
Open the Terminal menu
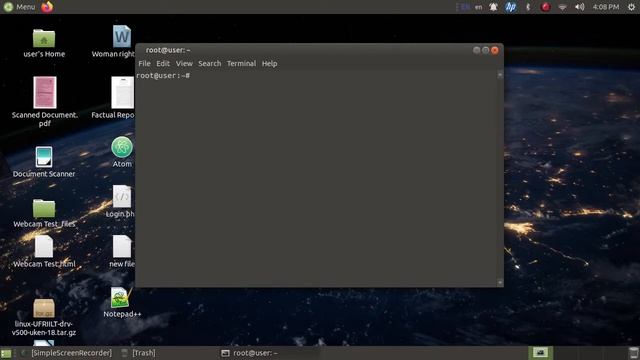[x=241, y=64]
